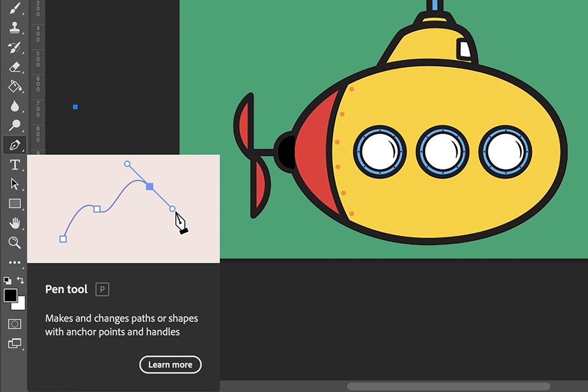Click the middle porthole of the submarine
588x392 pixels.
pyautogui.click(x=442, y=152)
